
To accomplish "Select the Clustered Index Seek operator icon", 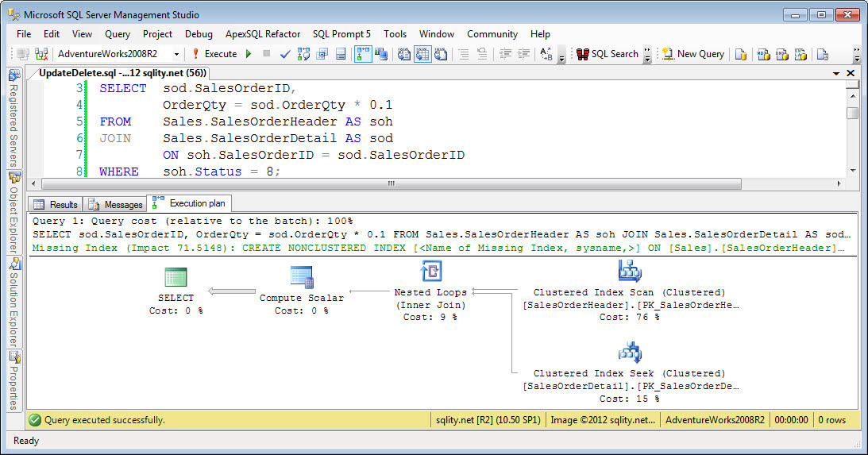I will click(x=630, y=353).
